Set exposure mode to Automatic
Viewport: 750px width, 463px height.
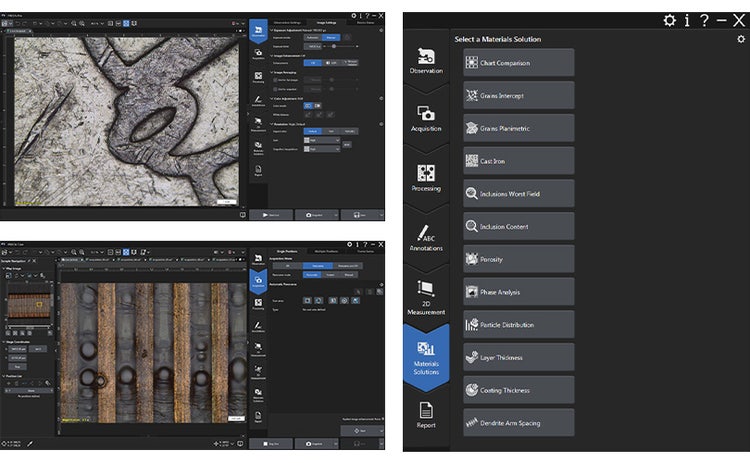coord(311,38)
